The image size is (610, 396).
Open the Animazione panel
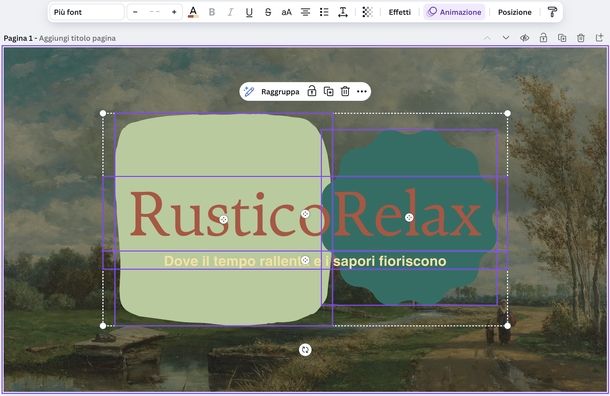(454, 12)
